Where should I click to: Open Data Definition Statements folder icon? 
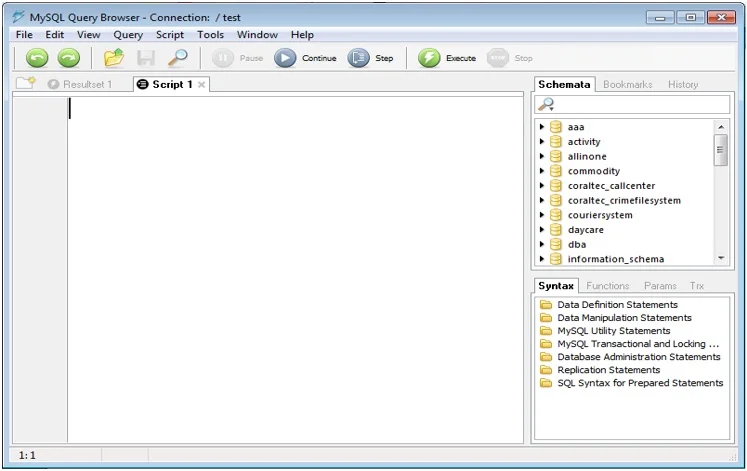545,304
